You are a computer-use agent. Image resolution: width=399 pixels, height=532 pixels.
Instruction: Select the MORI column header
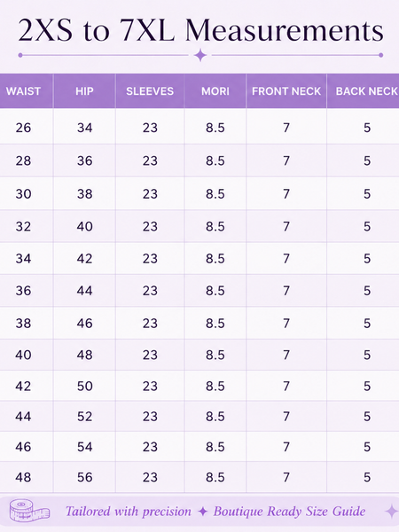[x=215, y=91]
